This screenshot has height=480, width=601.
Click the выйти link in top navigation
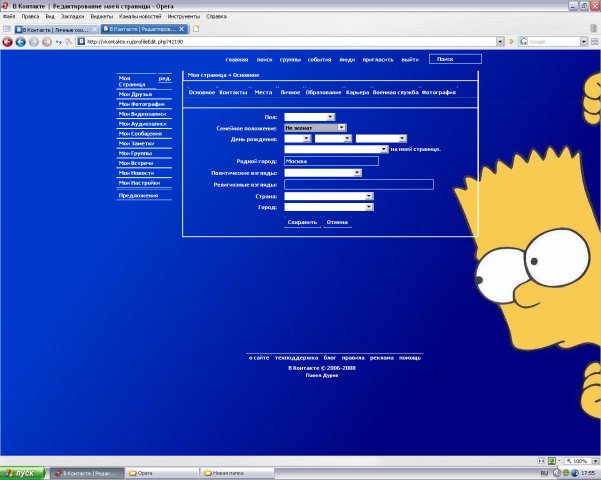pyautogui.click(x=410, y=60)
